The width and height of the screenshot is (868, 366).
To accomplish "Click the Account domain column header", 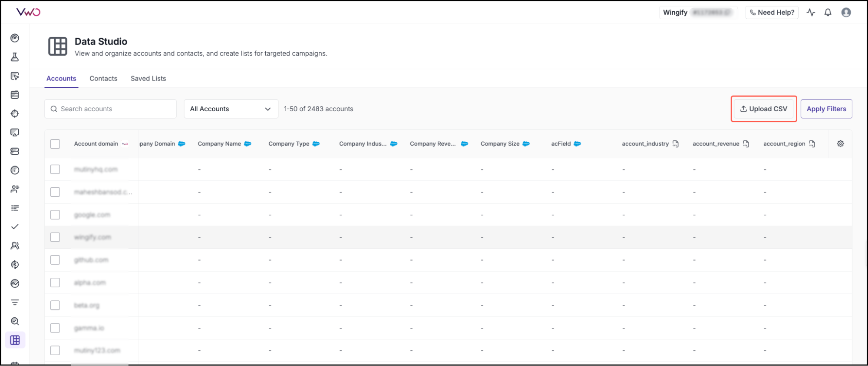I will [96, 144].
